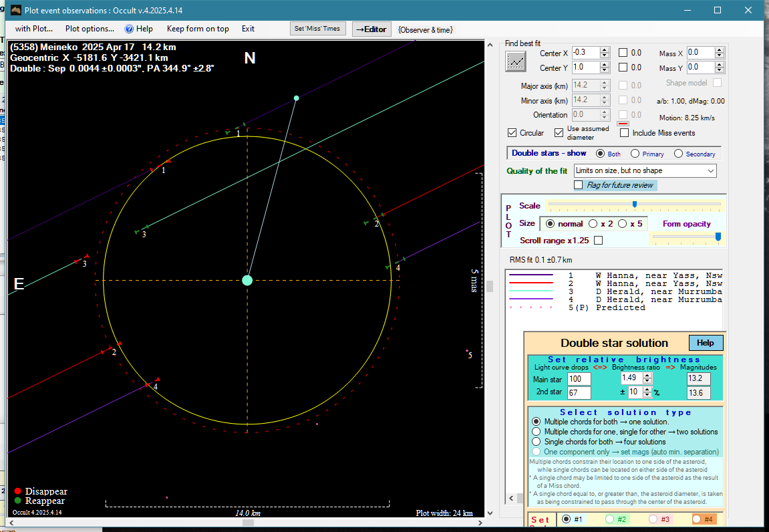Open the 'Plot options...' menu
The width and height of the screenshot is (769, 532).
click(x=90, y=29)
